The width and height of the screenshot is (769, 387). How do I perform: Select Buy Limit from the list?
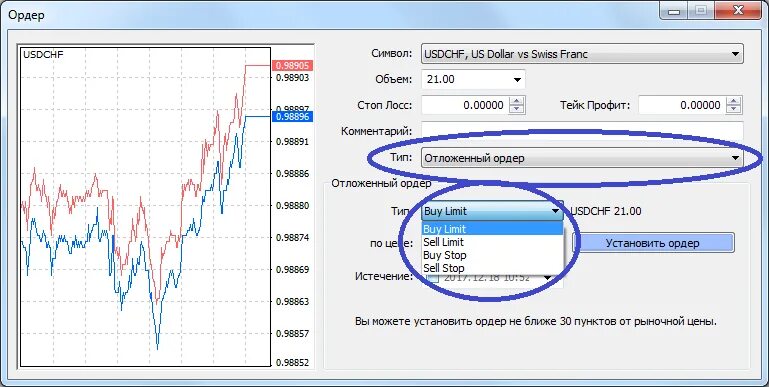(x=492, y=229)
